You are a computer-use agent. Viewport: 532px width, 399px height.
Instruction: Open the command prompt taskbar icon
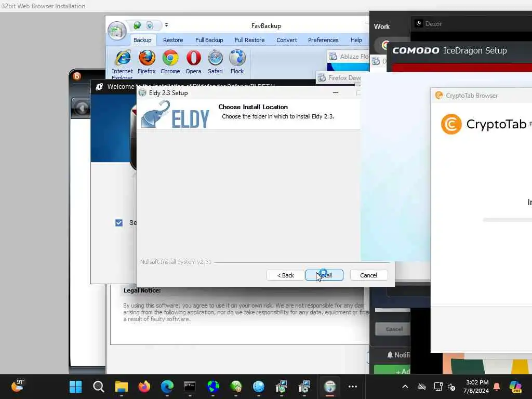click(190, 387)
